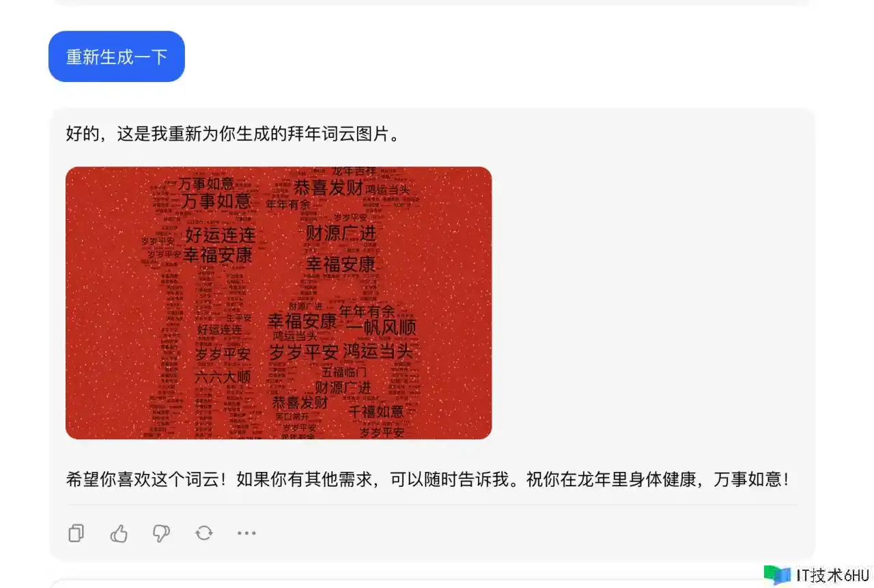Select the 重新生成一下 user message bubble
The image size is (874, 588).
[117, 57]
